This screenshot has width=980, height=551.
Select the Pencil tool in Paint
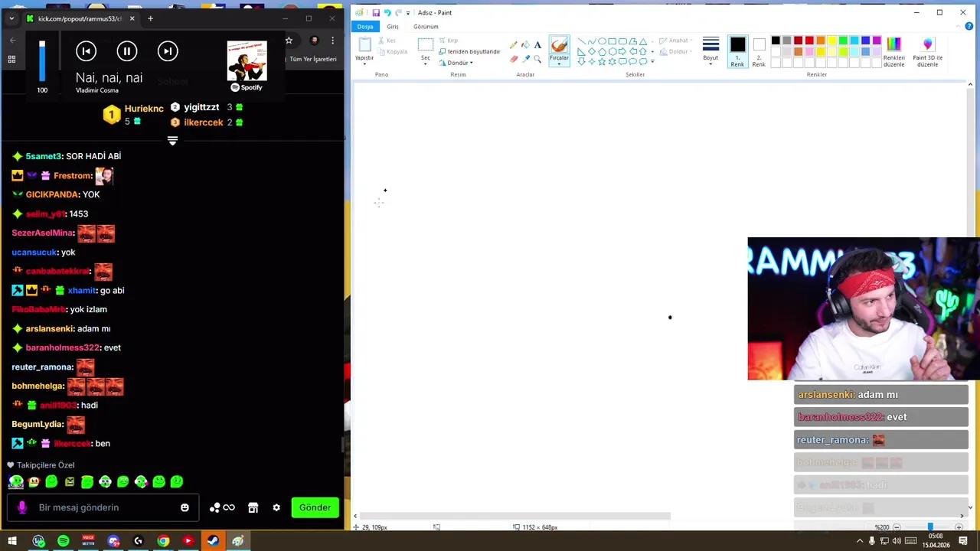(513, 45)
